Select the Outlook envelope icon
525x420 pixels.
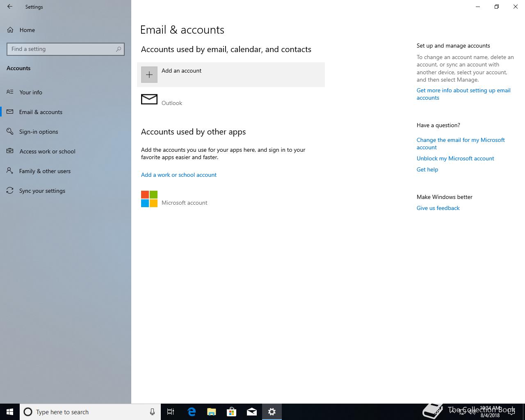149,99
